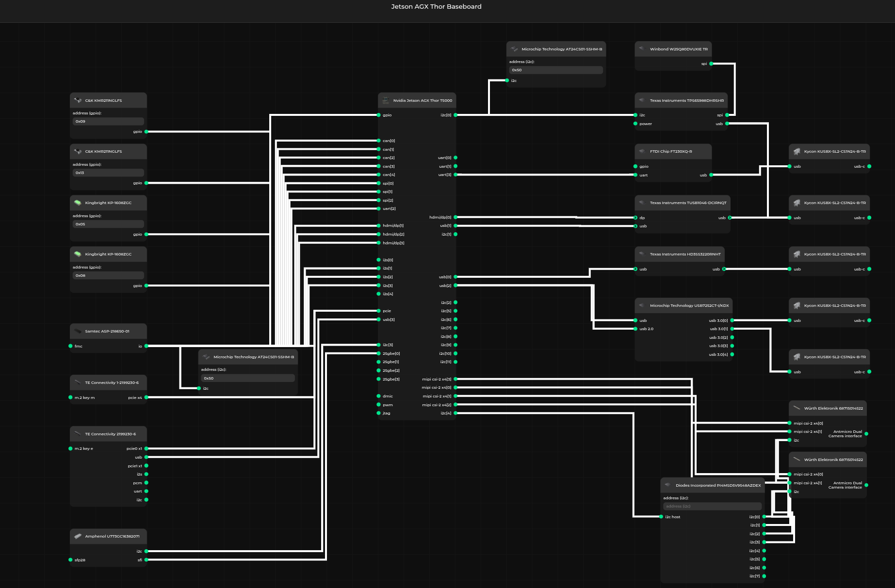
Task: Click the jtag port on the Jetson node
Action: [379, 413]
